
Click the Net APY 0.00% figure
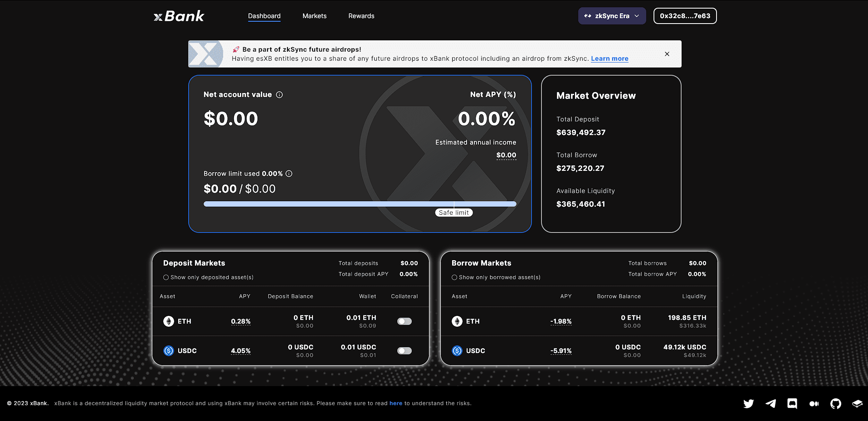[x=487, y=119]
